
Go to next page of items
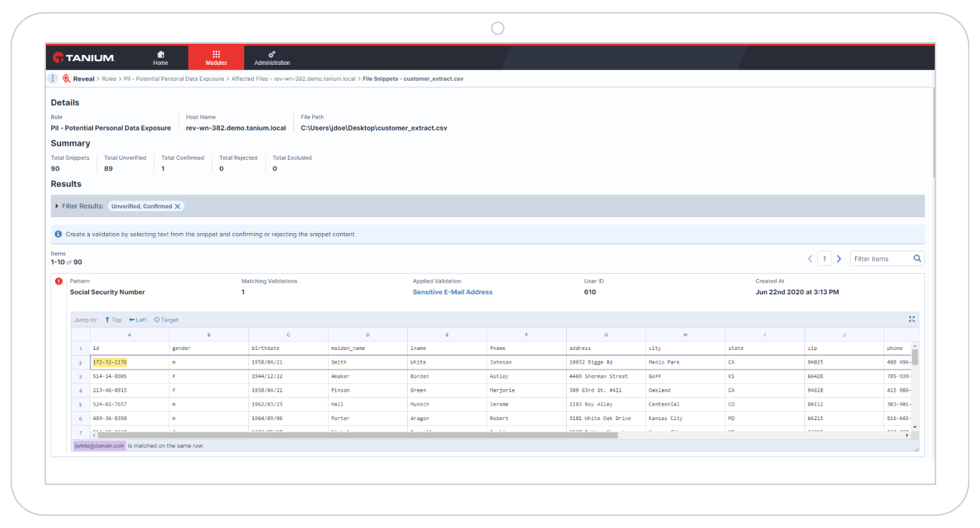(839, 259)
